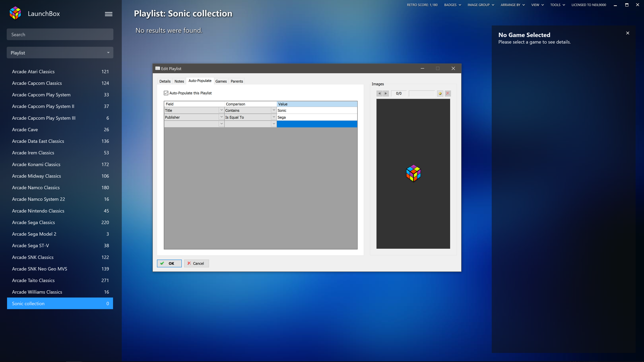This screenshot has width=644, height=362.
Task: Click the LaunchBox cube logo
Action: 15,13
